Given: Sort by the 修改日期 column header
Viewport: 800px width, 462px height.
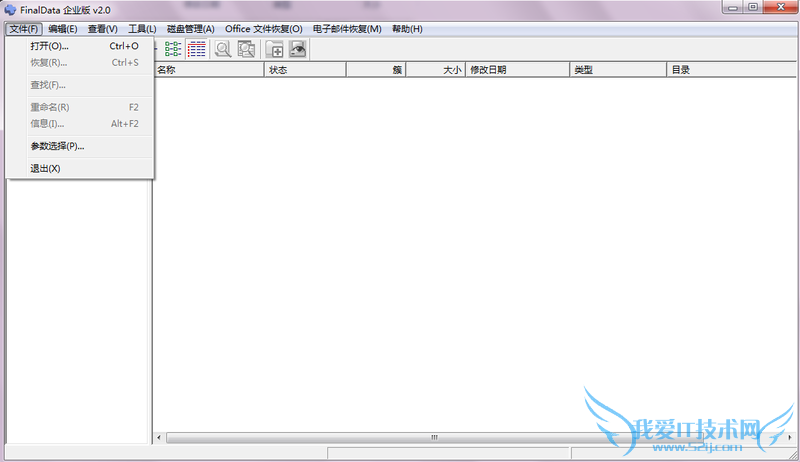Looking at the screenshot, I should point(517,70).
